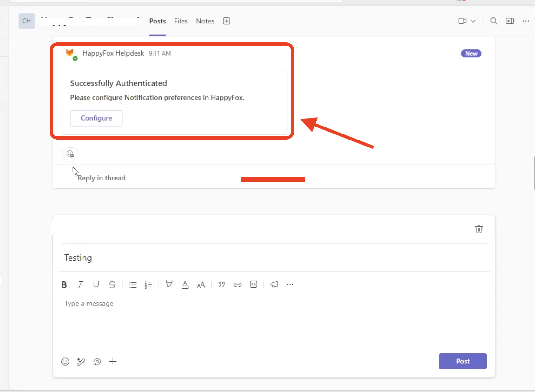Click the 9:11 AM timestamp
Viewport: 535px width, 392px height.
[x=160, y=53]
